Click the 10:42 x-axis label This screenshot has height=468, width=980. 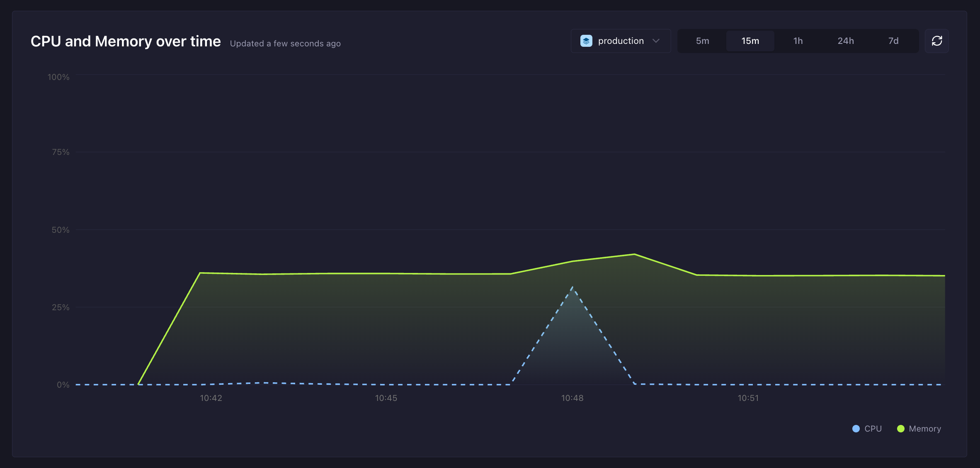(x=211, y=398)
